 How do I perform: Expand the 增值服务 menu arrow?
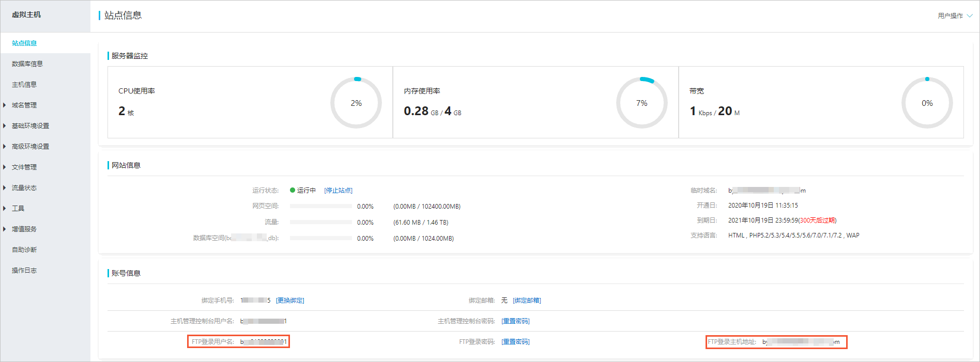4,229
